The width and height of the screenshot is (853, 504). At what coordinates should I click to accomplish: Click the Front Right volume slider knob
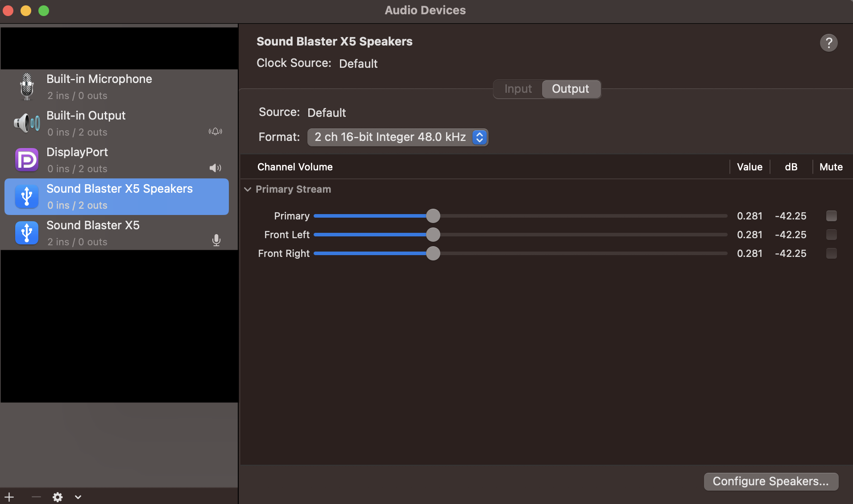tap(433, 253)
